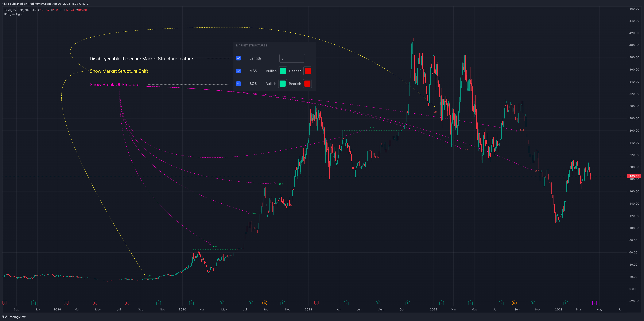Viewport: 644px width, 321px height.
Task: Click the green earnings marker before Nov 2022
Action: point(533,303)
